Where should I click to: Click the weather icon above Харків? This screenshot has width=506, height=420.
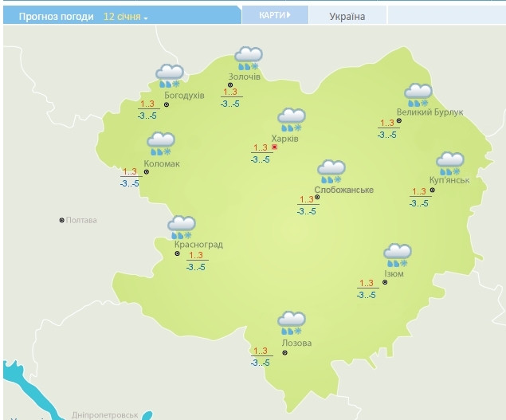291,120
